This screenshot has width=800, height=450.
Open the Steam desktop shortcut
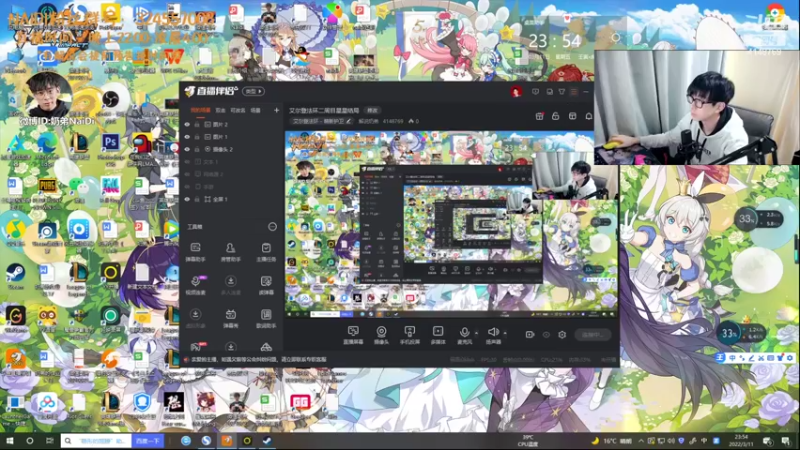[15, 277]
